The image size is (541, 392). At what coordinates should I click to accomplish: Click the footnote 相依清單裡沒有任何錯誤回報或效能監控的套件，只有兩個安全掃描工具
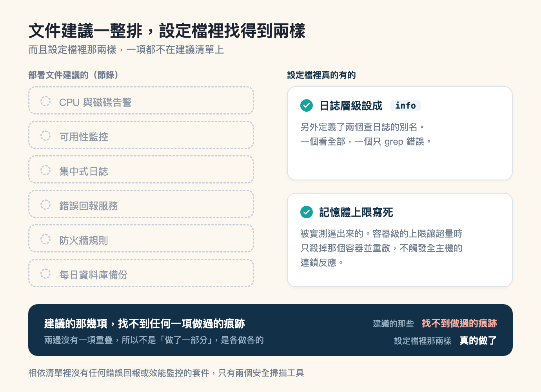pos(166,373)
